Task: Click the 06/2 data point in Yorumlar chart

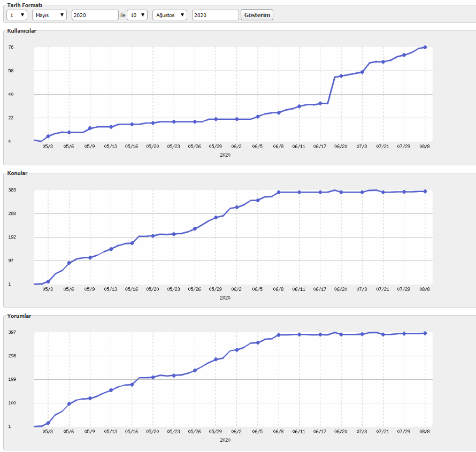Action: point(237,350)
